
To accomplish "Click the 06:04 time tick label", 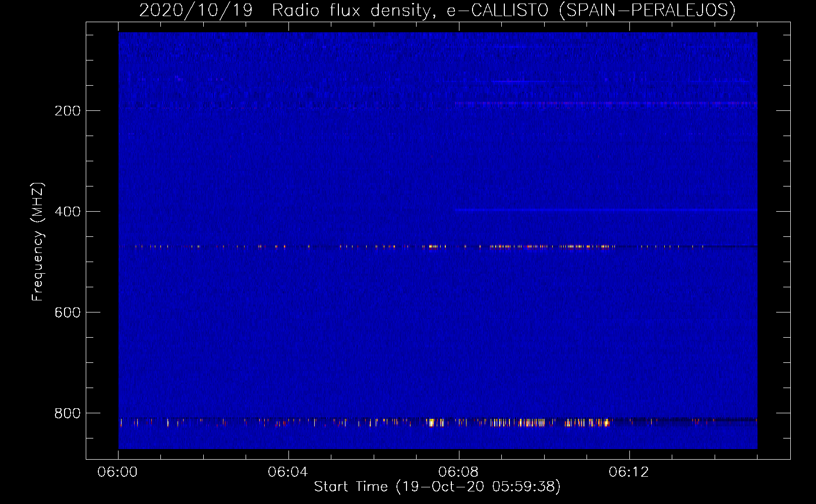I will (288, 472).
